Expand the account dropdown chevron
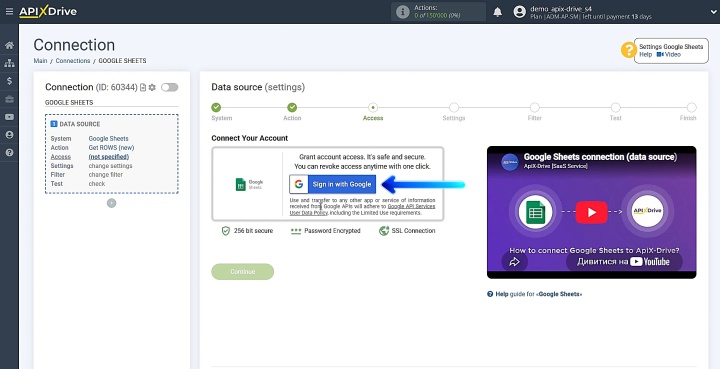Viewport: 720px width, 369px height. click(713, 12)
